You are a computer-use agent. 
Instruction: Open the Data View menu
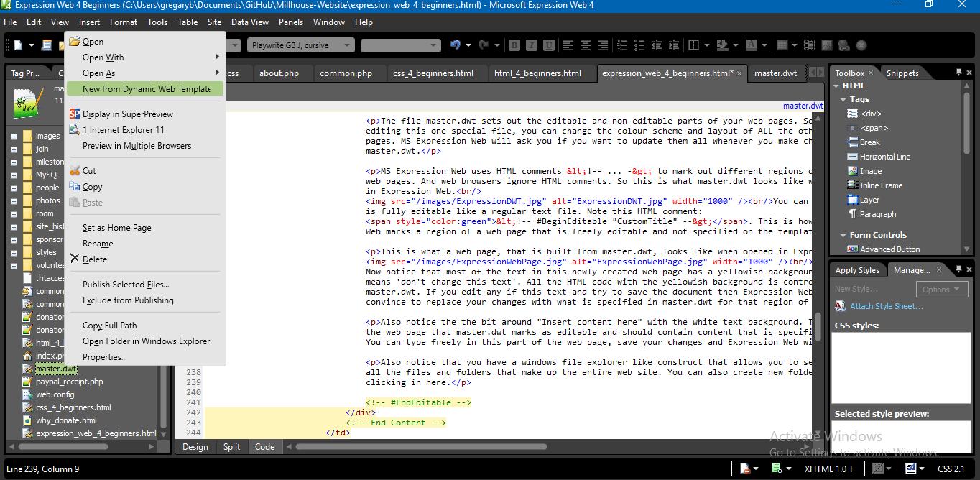(250, 22)
